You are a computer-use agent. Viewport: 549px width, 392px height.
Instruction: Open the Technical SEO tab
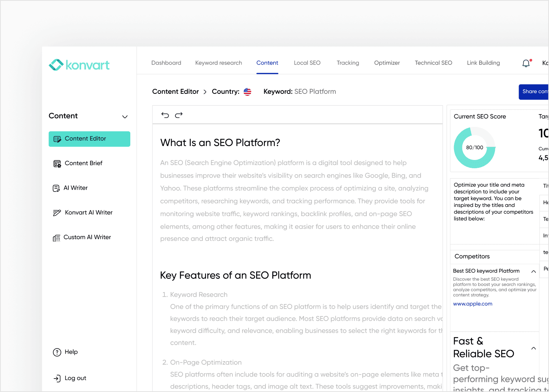433,63
